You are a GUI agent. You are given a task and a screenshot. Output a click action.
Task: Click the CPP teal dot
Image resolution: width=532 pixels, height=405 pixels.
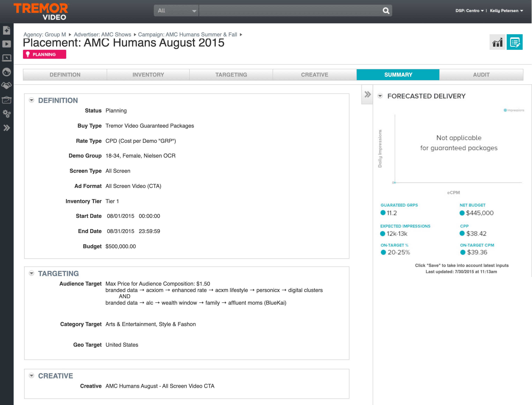pyautogui.click(x=462, y=233)
